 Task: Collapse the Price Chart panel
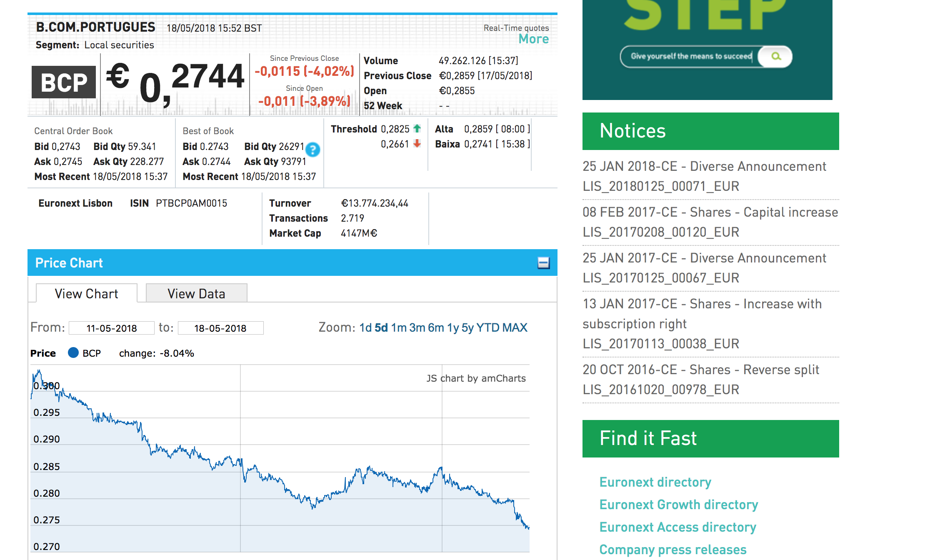543,263
